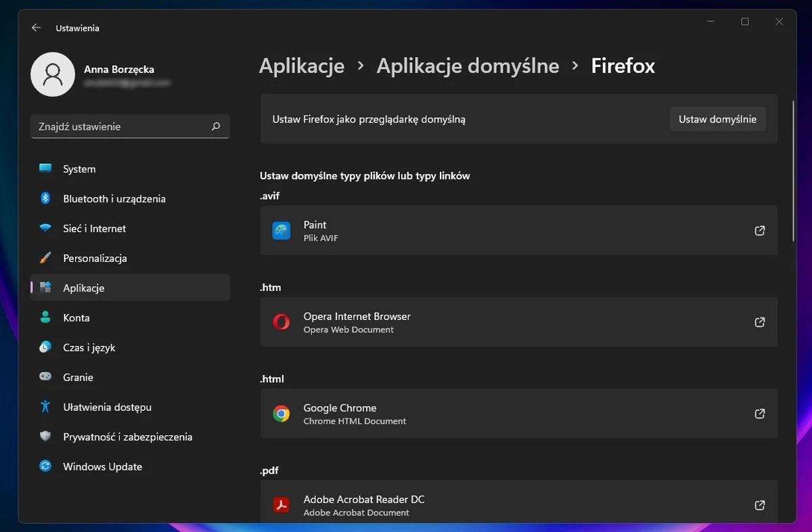Open the external link for the .htm entry
Viewport: 812px width, 532px height.
click(759, 322)
